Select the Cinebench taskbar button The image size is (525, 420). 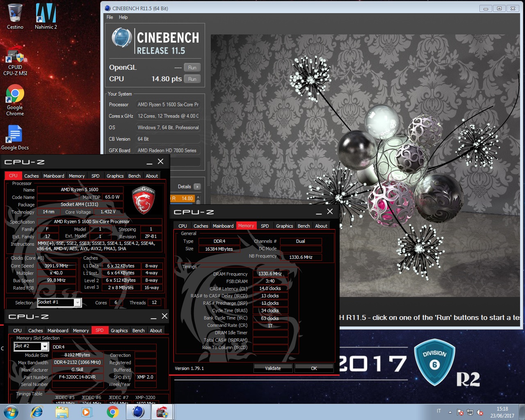[138, 412]
